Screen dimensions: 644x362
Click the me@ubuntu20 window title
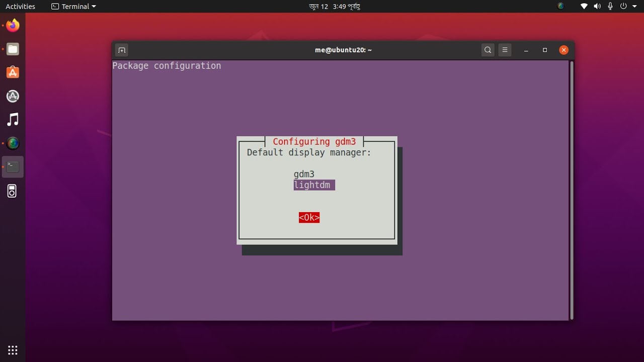(x=343, y=50)
